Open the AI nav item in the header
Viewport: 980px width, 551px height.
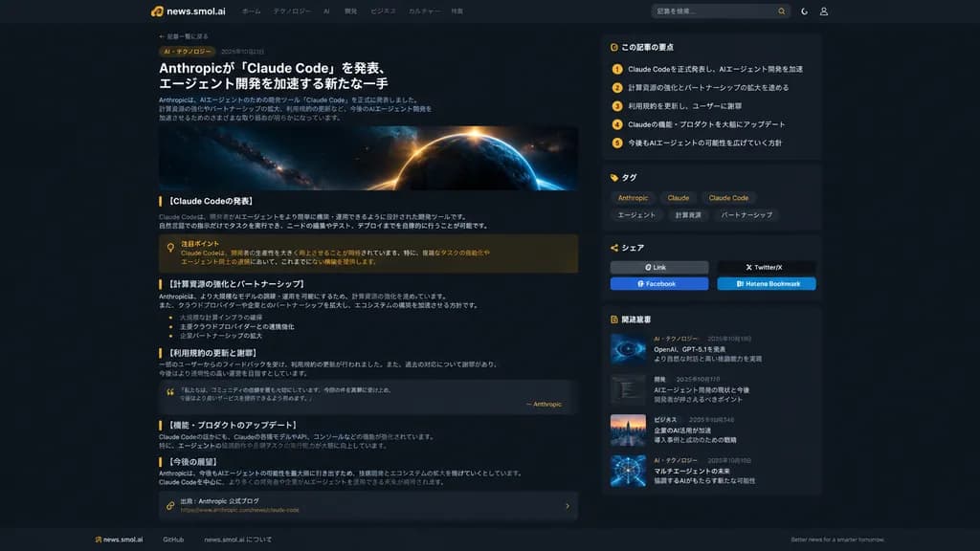tap(326, 11)
